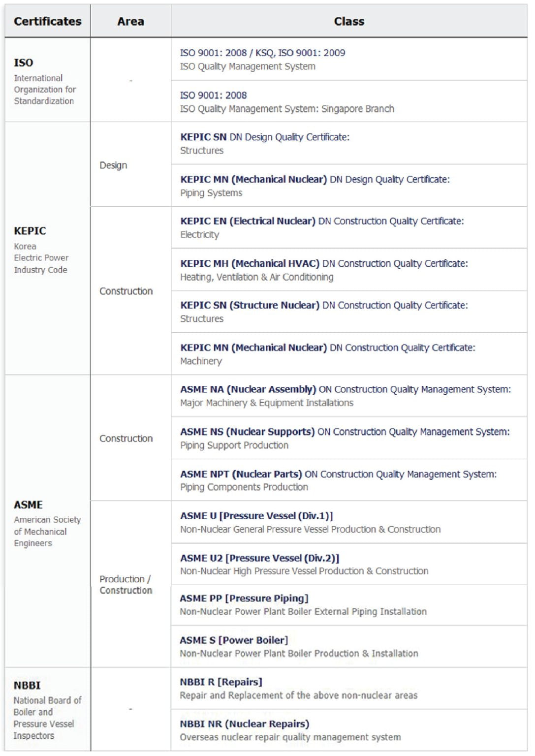Select the ISO certificate name cell
The width and height of the screenshot is (535, 756).
(x=44, y=81)
